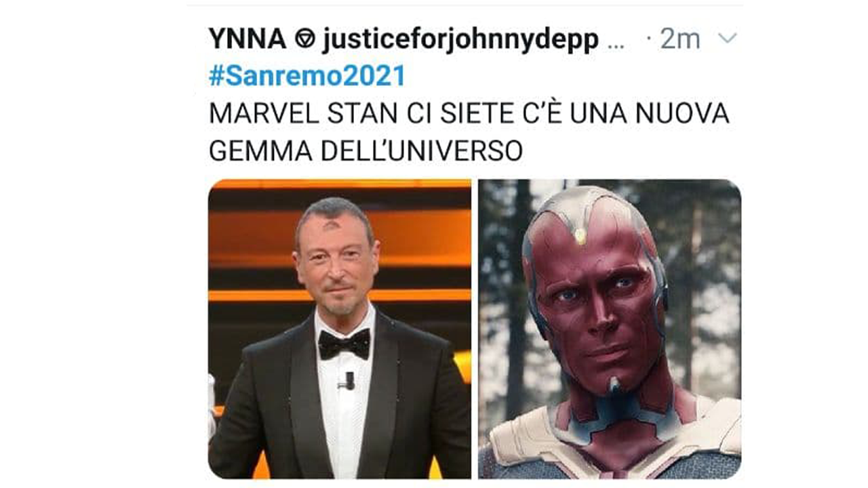Click the justiceforjohnnydepp username handle
The width and height of the screenshot is (868, 488).
(x=460, y=41)
